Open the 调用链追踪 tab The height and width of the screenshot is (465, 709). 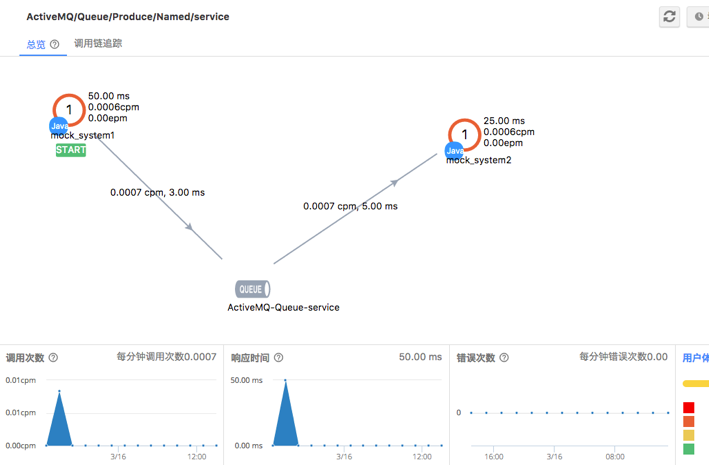click(98, 43)
